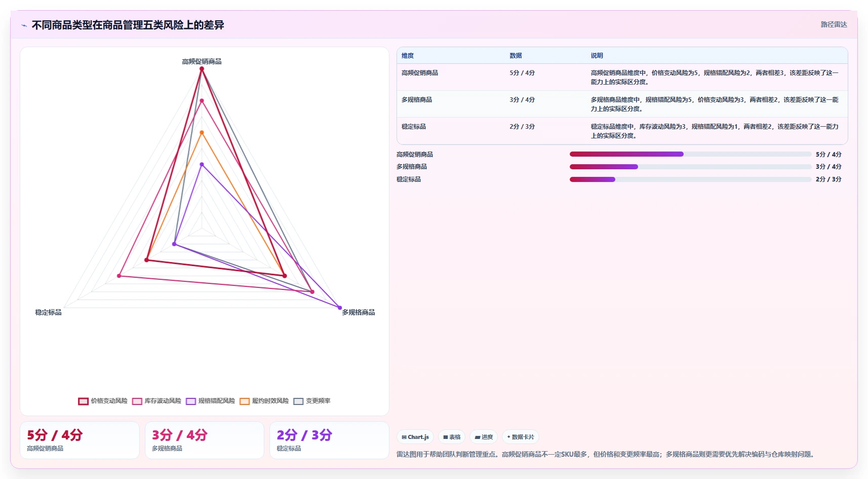Open the 5分 / 4分 高频促销商品 data card

click(x=80, y=440)
